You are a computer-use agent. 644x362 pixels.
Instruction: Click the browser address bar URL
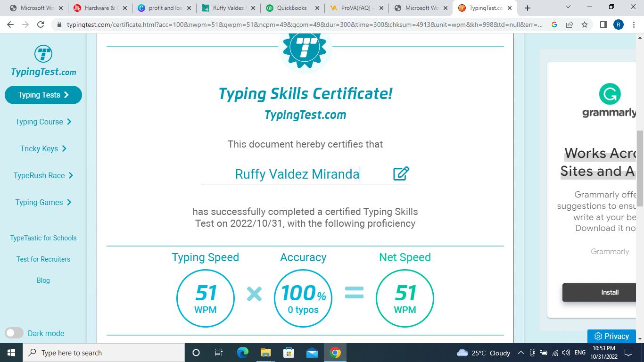tap(305, 25)
